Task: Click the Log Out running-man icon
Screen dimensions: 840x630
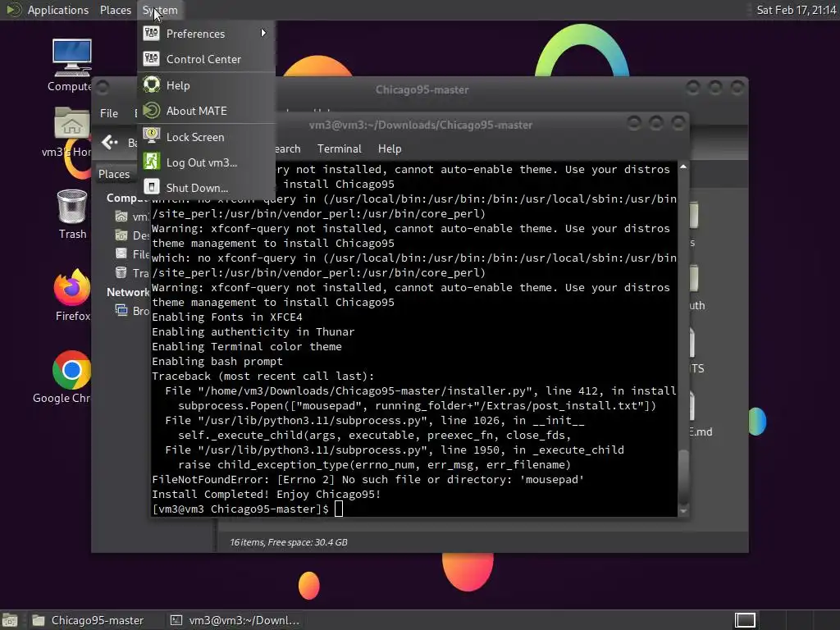Action: (x=152, y=162)
